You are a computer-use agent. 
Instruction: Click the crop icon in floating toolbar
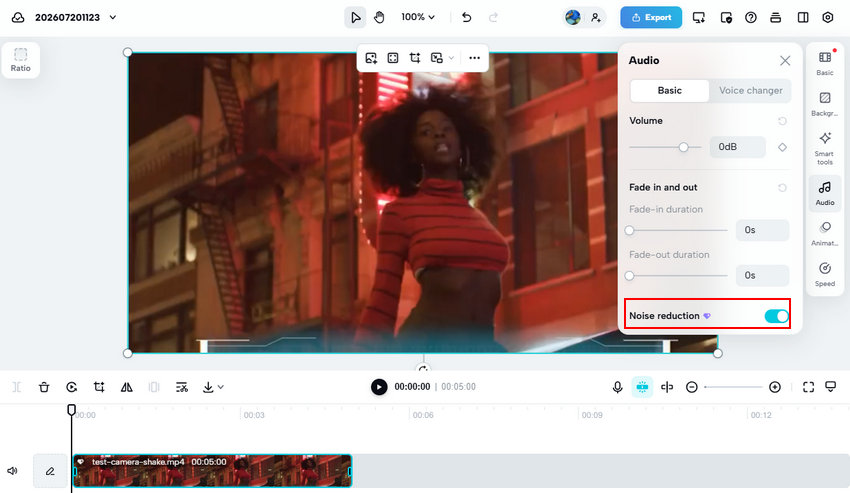tap(415, 58)
